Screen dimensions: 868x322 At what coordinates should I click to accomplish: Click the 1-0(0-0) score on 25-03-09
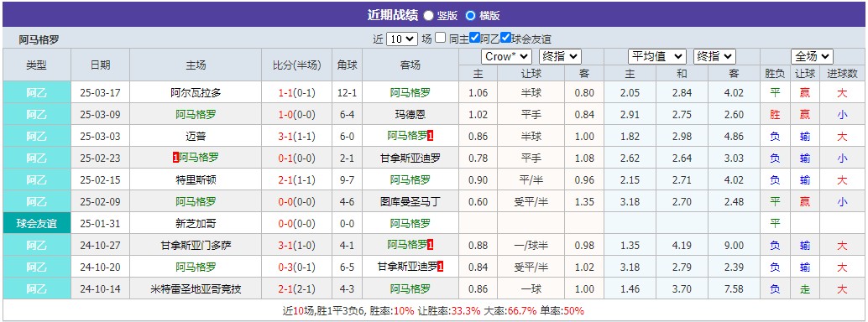point(296,115)
